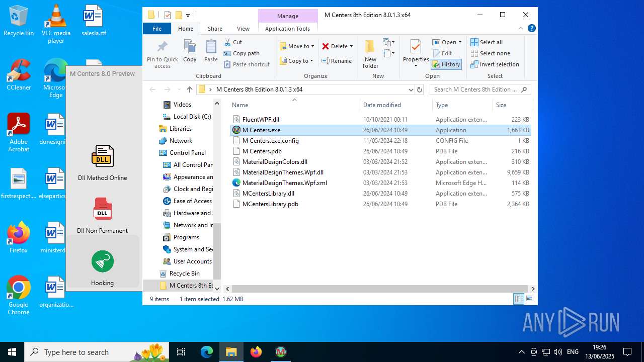The image size is (644, 362).
Task: Select Dll Non Permanent option
Action: 103,215
